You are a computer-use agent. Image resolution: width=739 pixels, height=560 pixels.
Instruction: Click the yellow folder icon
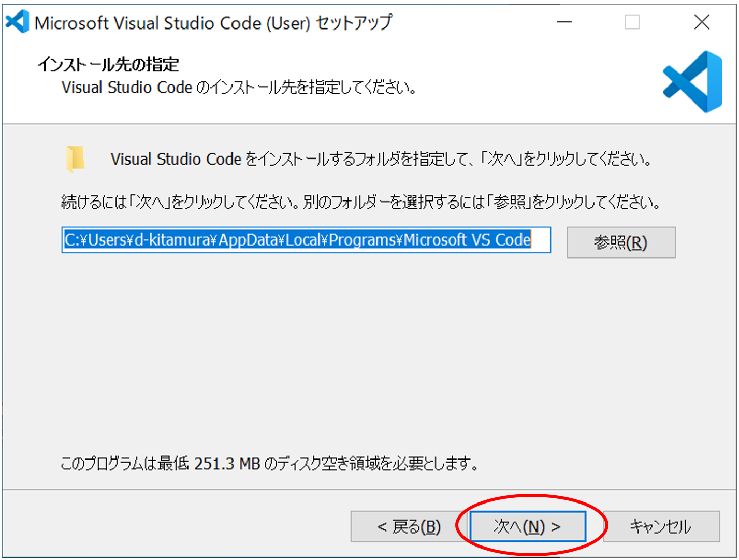(x=75, y=159)
